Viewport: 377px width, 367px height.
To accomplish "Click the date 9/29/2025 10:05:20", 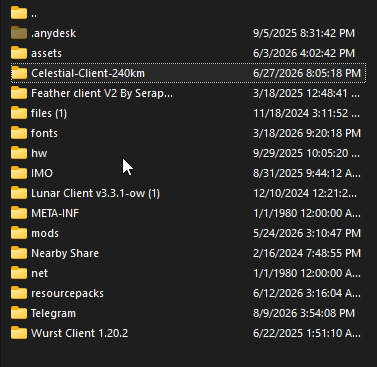I will pos(306,153).
